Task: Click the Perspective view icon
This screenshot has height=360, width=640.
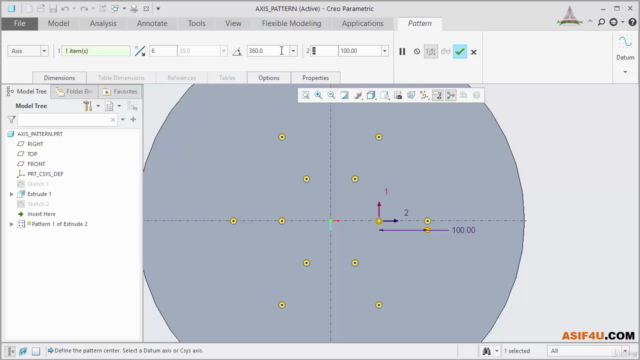Action: click(411, 95)
